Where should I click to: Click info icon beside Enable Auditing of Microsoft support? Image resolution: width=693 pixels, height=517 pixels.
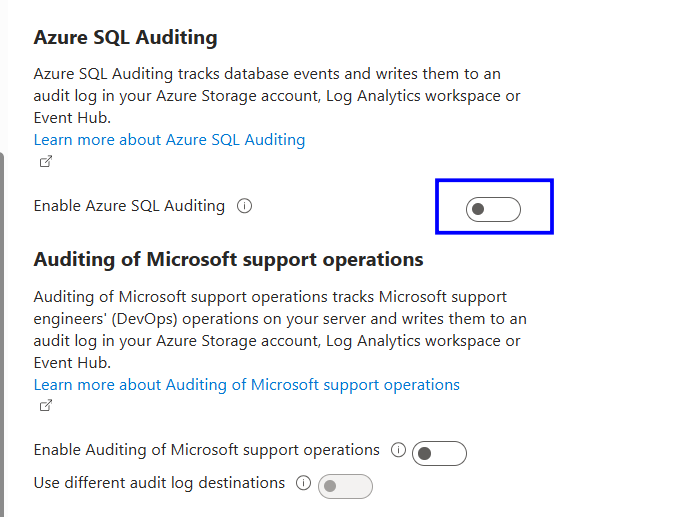(398, 450)
